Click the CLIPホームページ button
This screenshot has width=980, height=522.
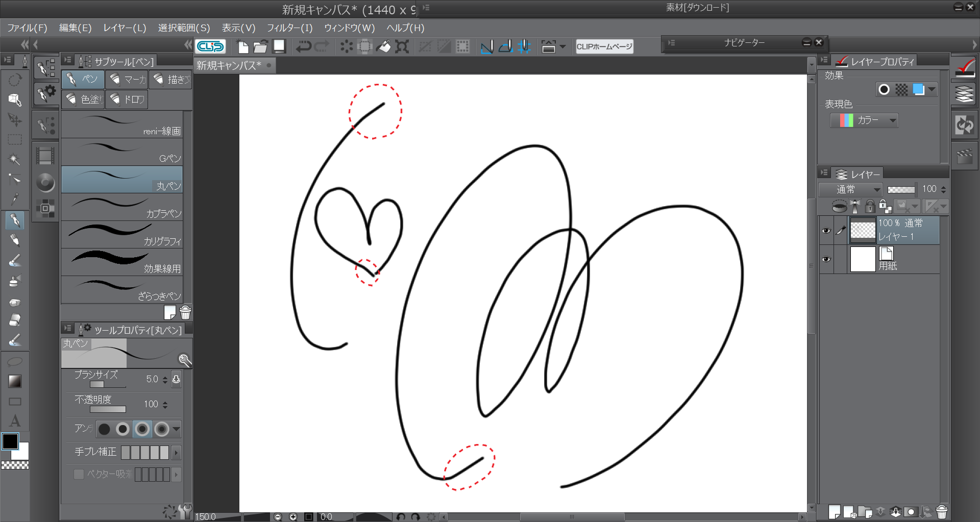point(604,47)
